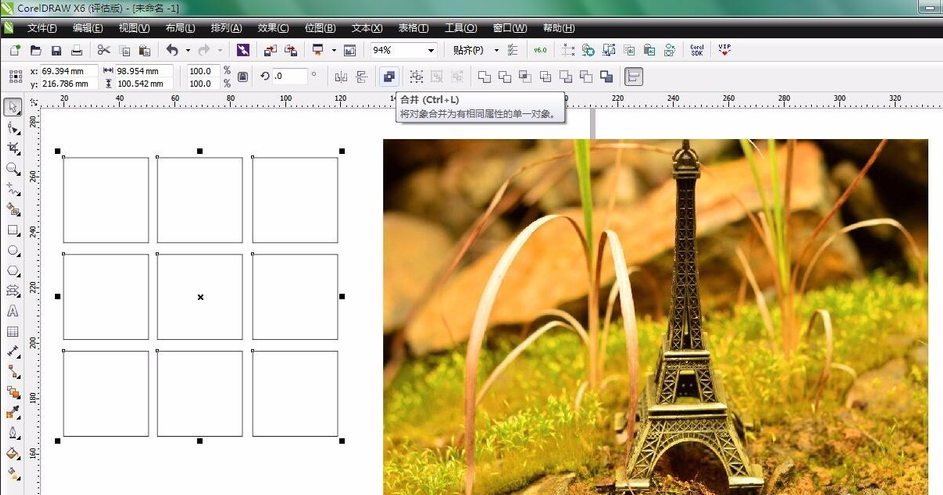Screen dimensions: 943x495
Task: Select the Zoom tool in toolbox
Action: click(13, 169)
